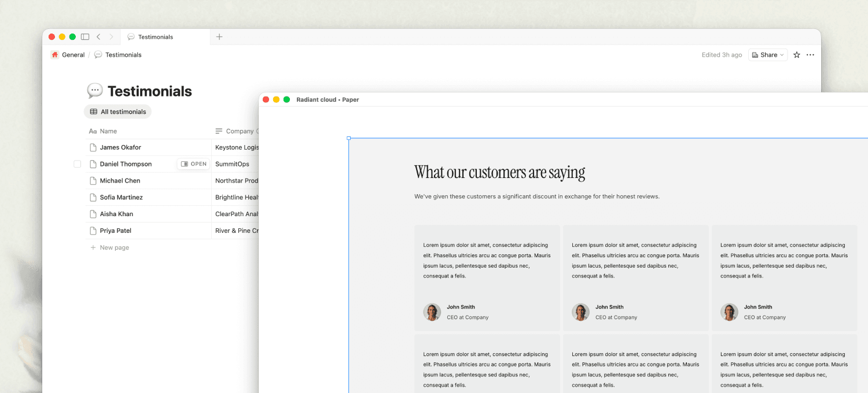Click the Radiant cloud • Paper window title
The height and width of the screenshot is (393, 868).
pos(328,100)
